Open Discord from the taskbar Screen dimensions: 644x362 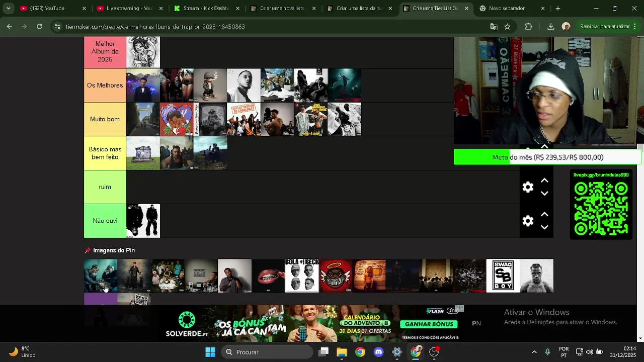tap(378, 352)
